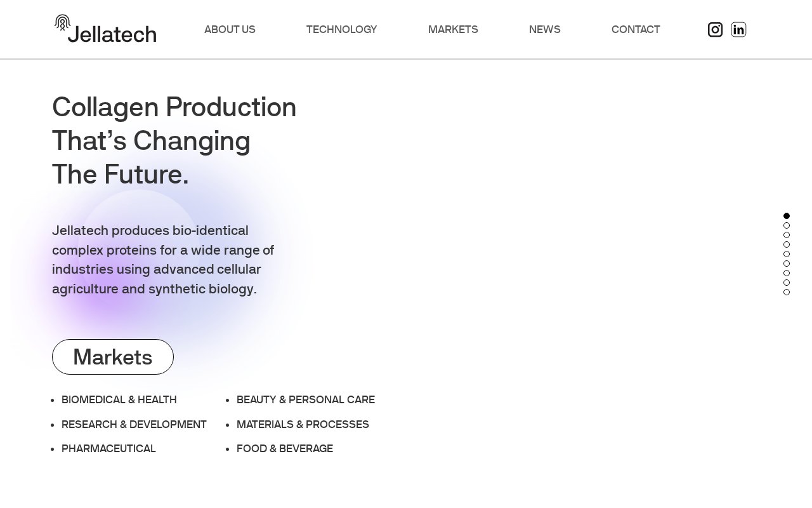The width and height of the screenshot is (812, 508).
Task: Open Jellatech's Instagram page icon
Action: click(x=715, y=29)
